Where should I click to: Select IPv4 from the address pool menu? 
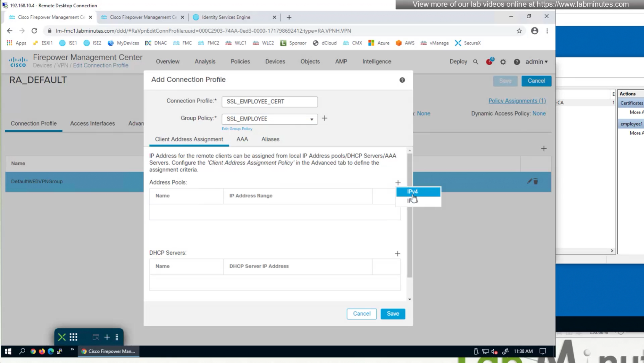click(x=418, y=192)
